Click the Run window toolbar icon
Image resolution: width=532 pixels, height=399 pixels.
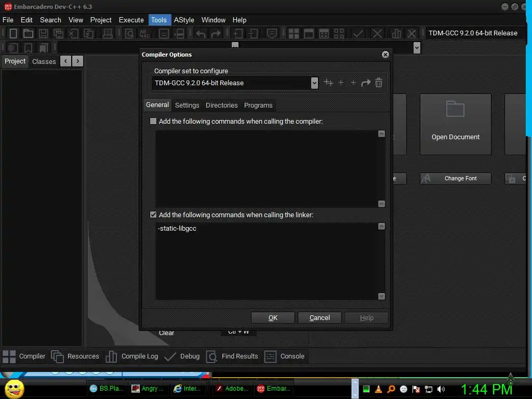click(x=309, y=33)
